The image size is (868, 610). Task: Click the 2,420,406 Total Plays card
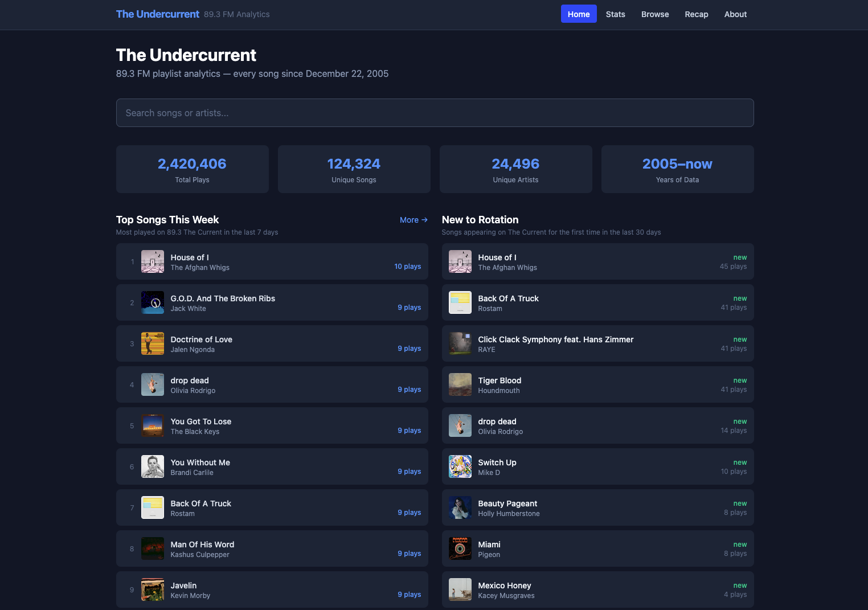click(x=193, y=169)
